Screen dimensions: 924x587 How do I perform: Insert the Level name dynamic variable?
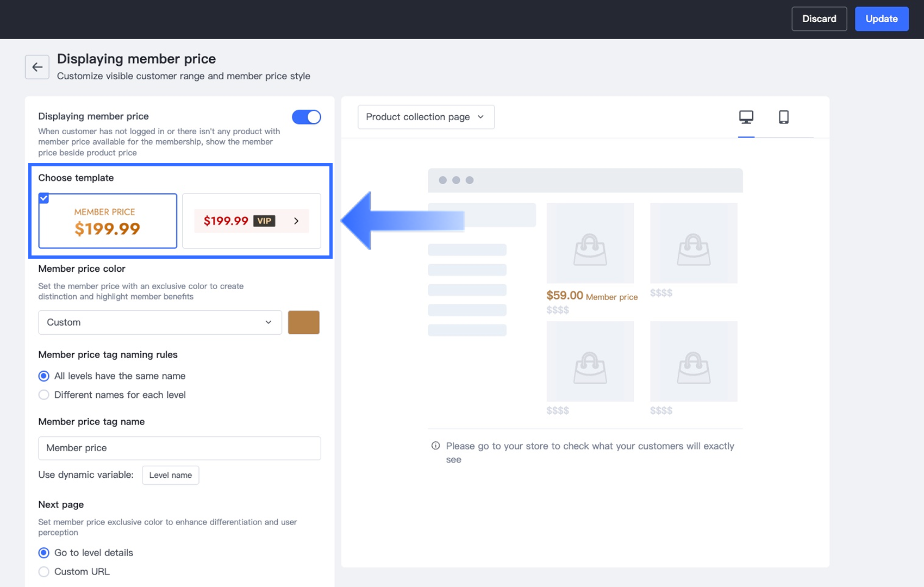coord(171,475)
